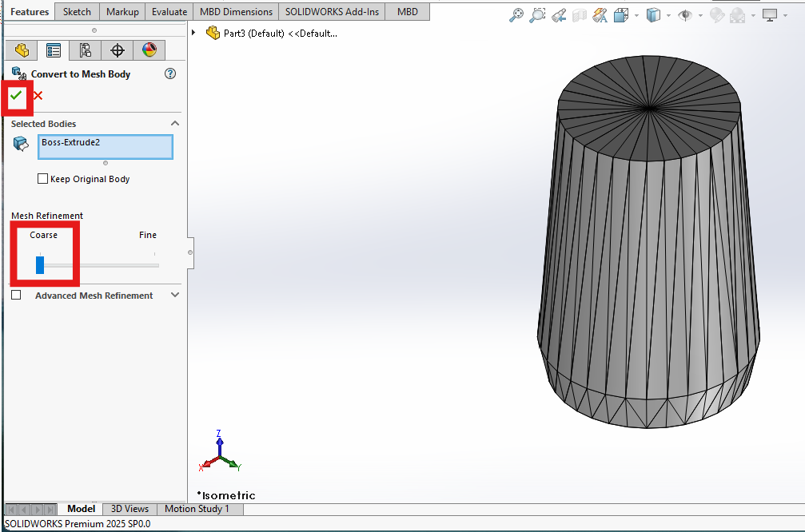Image resolution: width=805 pixels, height=532 pixels.
Task: Click the first-tab navigation arrow
Action: [x=12, y=510]
